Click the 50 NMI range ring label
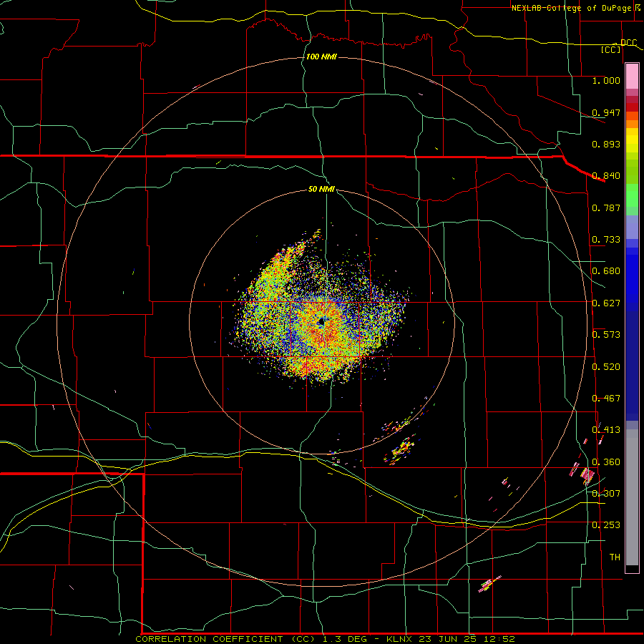This screenshot has height=644, width=644. [321, 189]
